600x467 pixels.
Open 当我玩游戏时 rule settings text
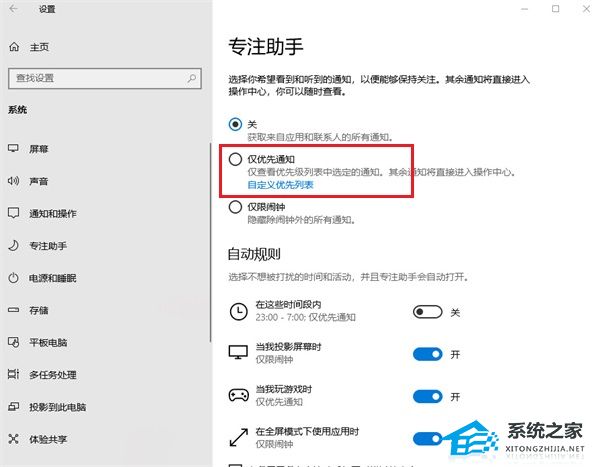pos(284,389)
